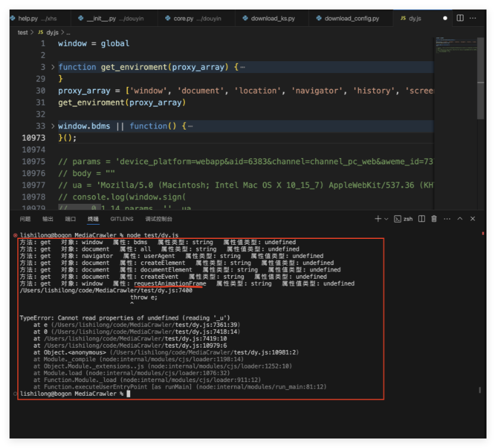This screenshot has height=448, width=496.
Task: Create a new terminal with the plus icon
Action: (378, 219)
